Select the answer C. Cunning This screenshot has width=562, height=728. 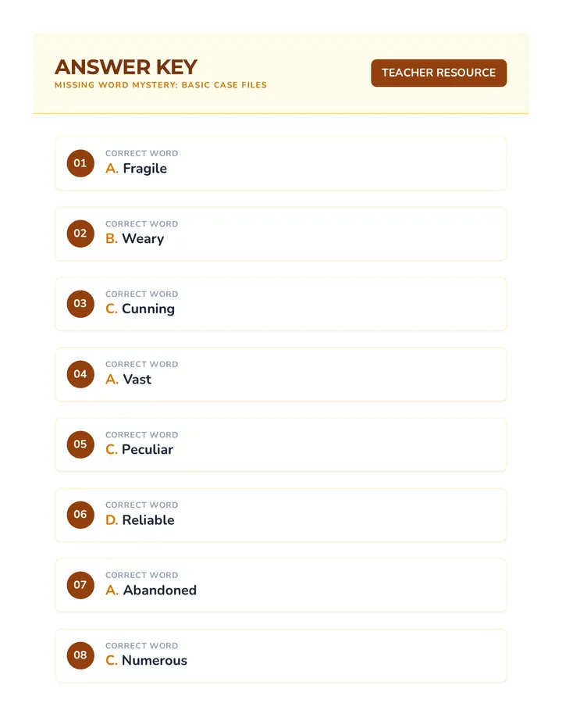(140, 309)
